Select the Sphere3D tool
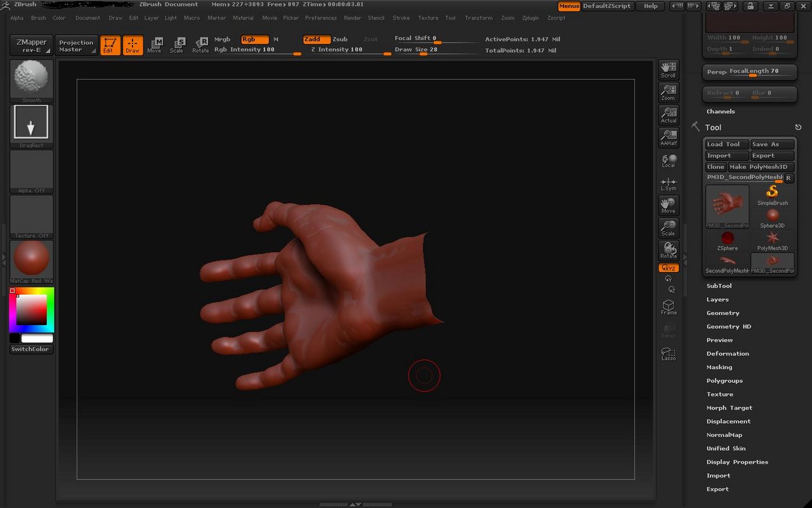Viewport: 812px width, 508px height. (x=772, y=216)
